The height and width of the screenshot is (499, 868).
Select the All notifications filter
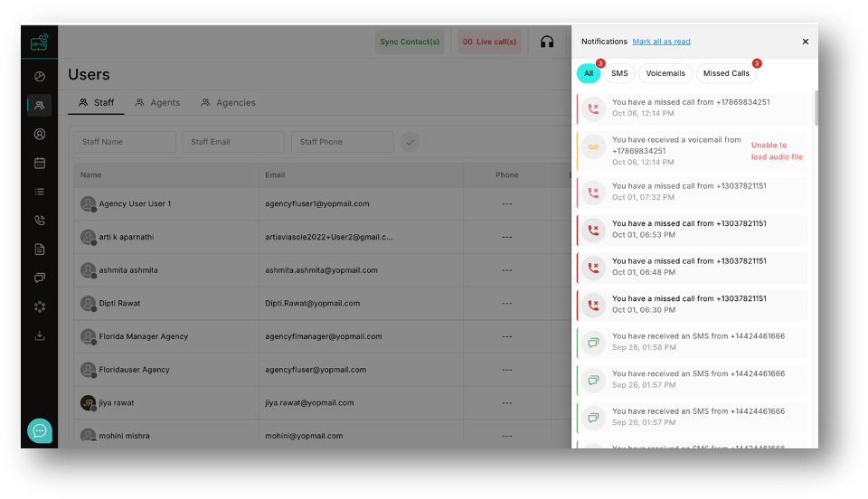[589, 73]
